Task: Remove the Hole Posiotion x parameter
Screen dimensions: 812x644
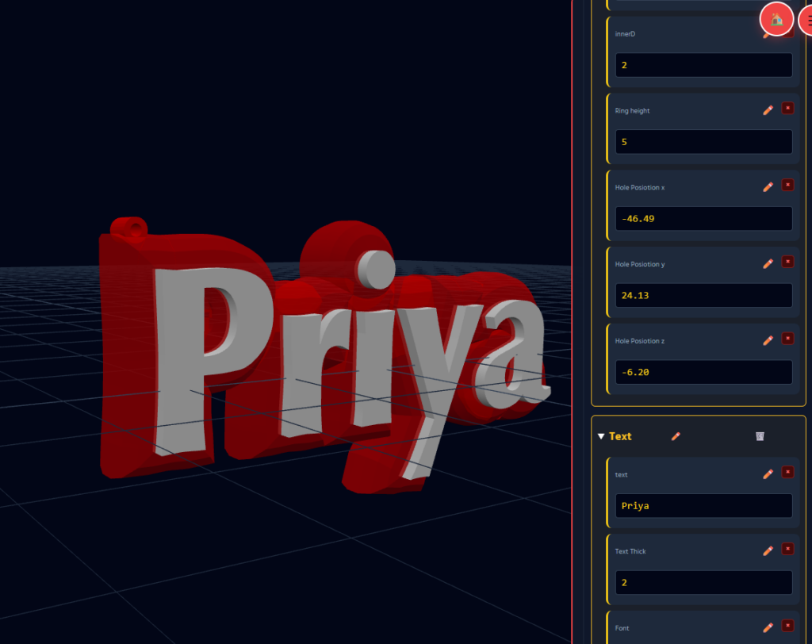Action: click(787, 185)
